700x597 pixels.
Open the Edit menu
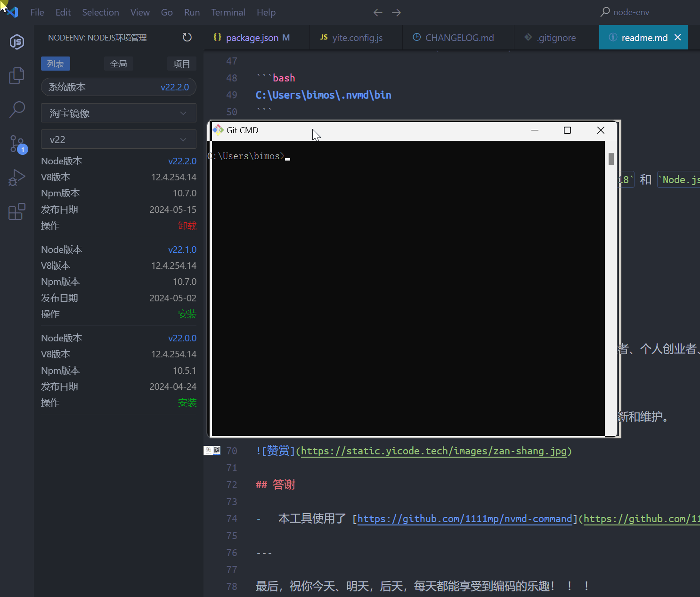pos(63,12)
